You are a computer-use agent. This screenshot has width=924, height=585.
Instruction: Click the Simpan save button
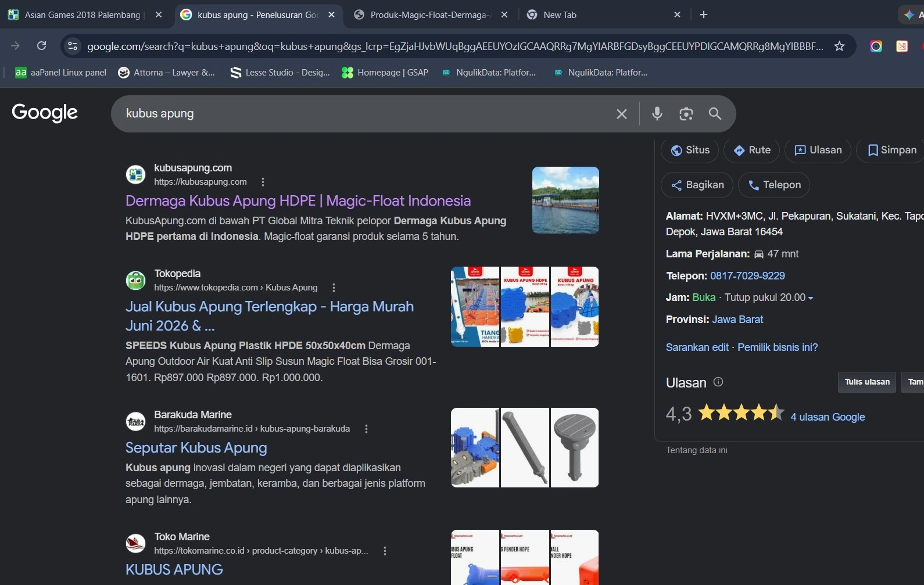[890, 150]
